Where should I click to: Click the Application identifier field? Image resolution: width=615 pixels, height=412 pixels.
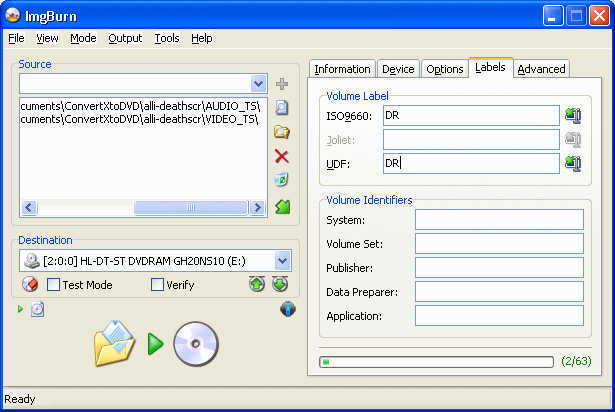[499, 315]
